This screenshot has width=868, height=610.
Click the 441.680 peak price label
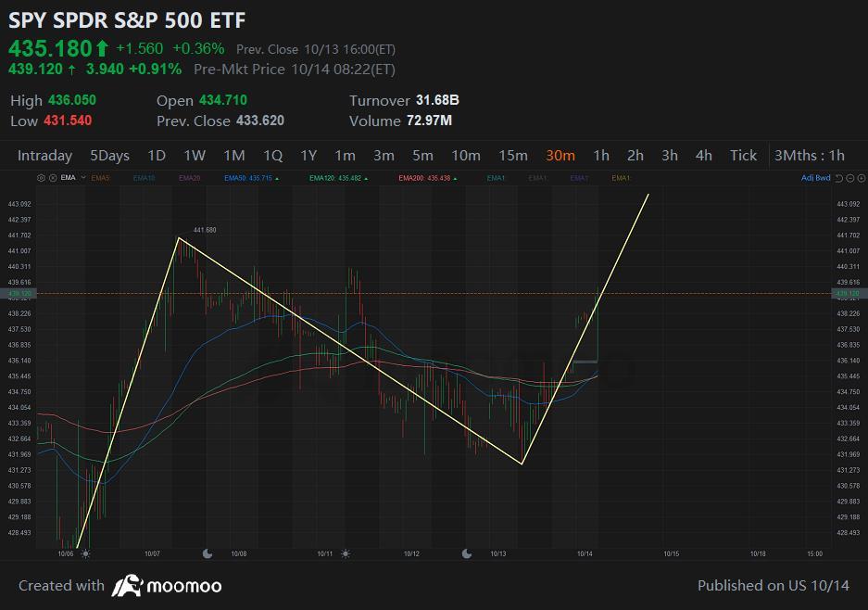click(204, 230)
